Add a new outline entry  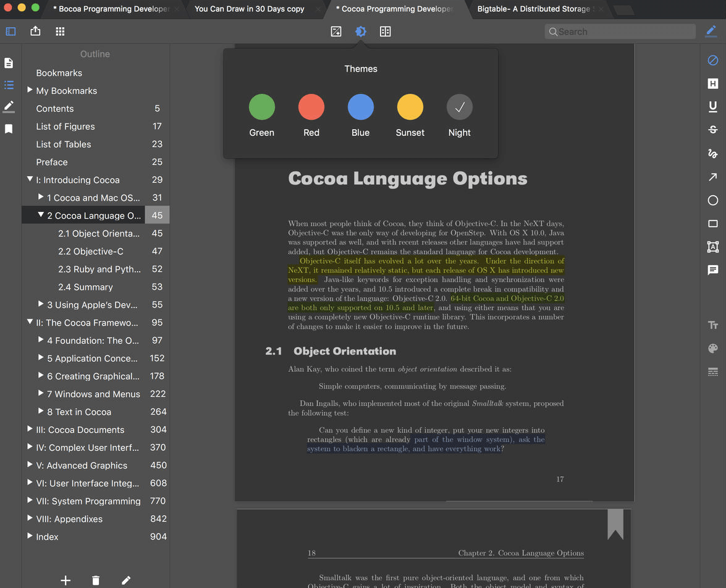click(x=65, y=580)
